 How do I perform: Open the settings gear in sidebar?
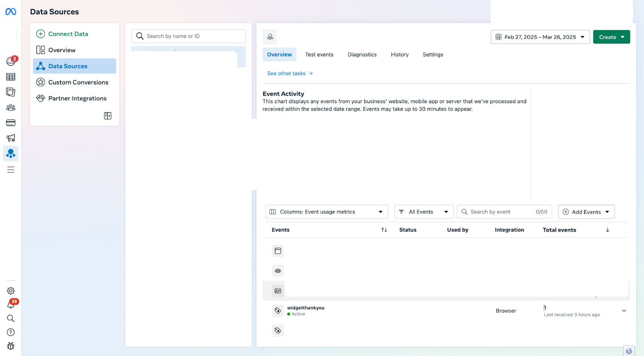tap(11, 291)
